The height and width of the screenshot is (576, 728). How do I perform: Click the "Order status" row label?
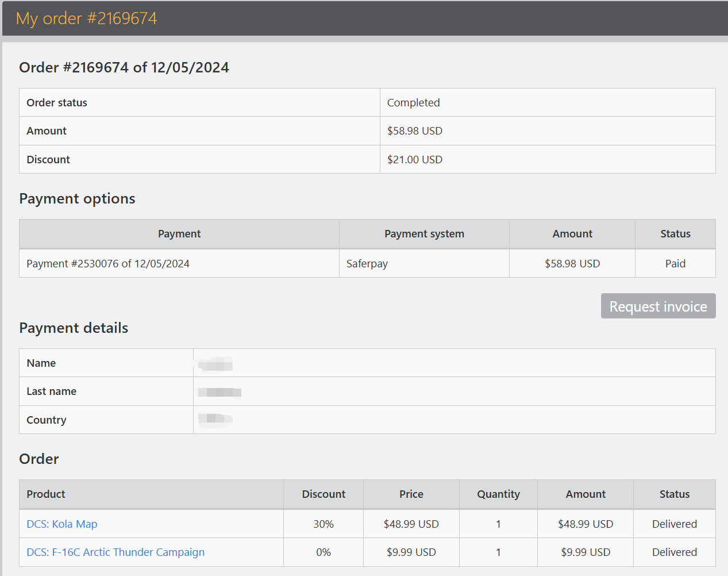pyautogui.click(x=57, y=102)
